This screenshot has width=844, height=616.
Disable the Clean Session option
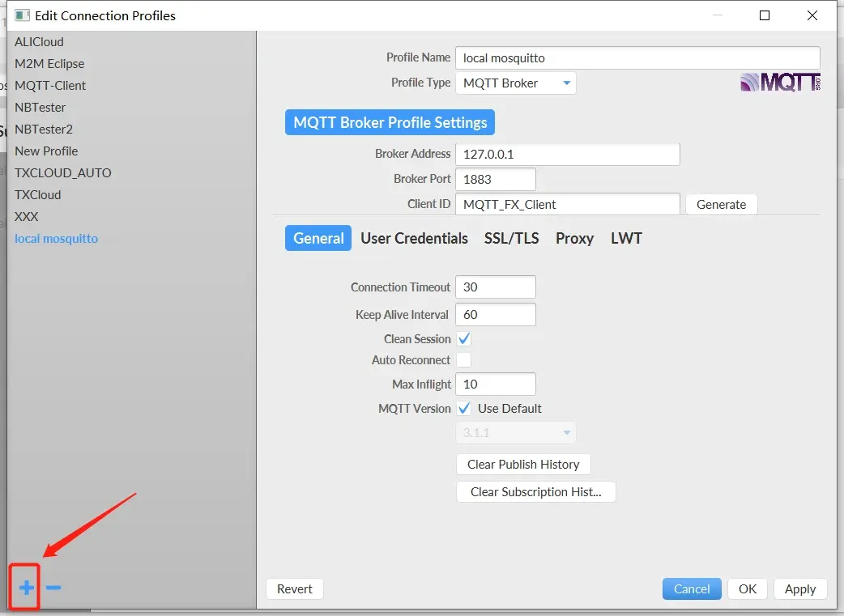coord(463,338)
